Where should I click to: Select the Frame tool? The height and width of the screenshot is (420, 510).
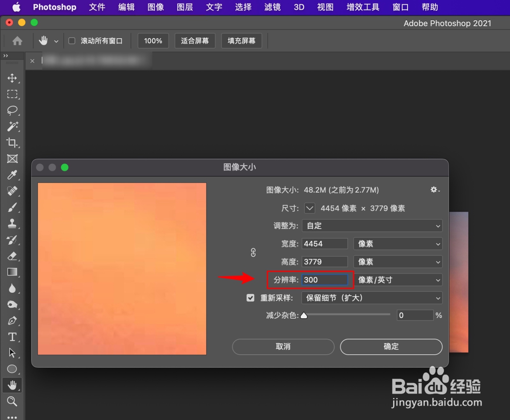(12, 158)
